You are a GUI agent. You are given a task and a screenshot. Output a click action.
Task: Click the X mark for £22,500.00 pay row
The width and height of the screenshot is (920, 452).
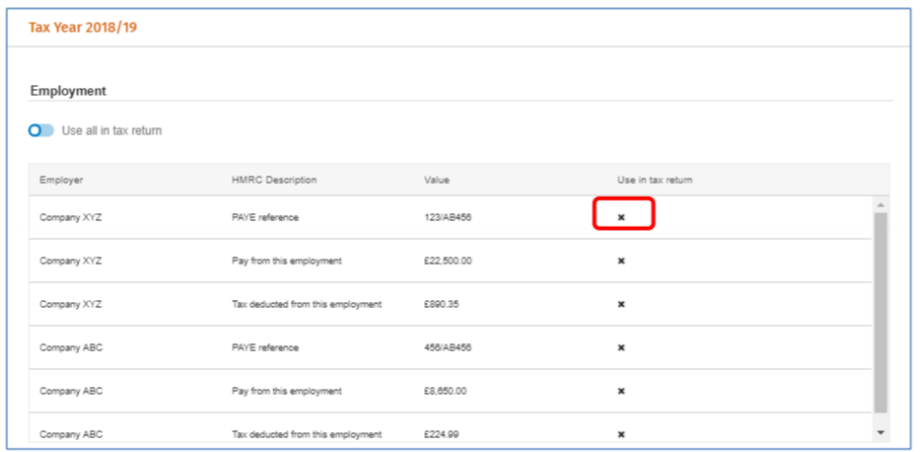(621, 261)
